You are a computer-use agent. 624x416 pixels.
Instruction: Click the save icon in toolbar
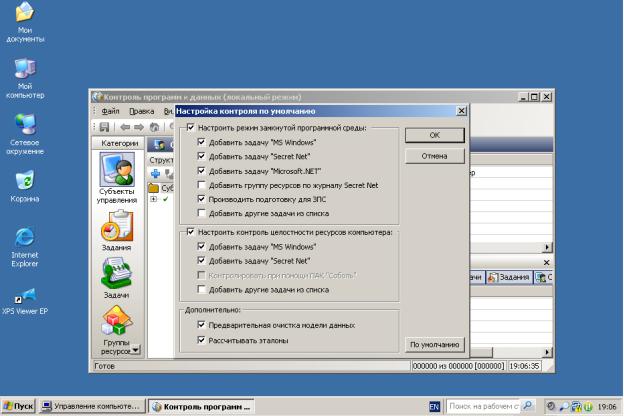[104, 127]
